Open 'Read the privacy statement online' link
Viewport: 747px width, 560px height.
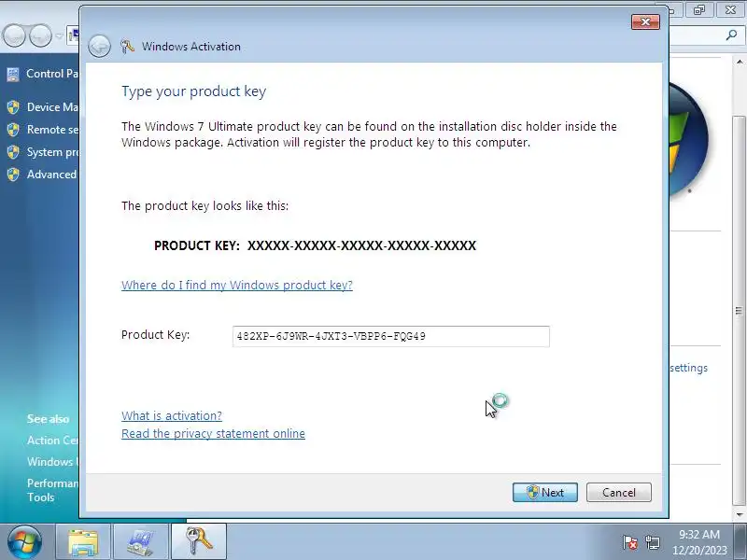pos(213,433)
